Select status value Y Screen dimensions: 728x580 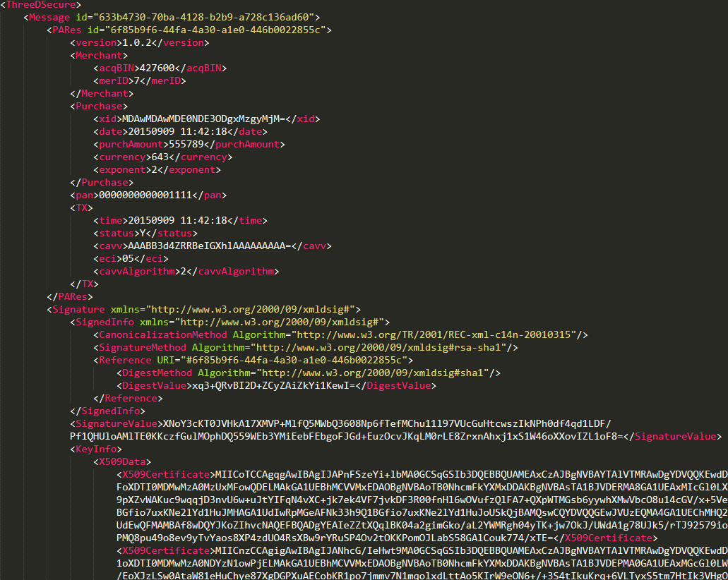pos(143,234)
